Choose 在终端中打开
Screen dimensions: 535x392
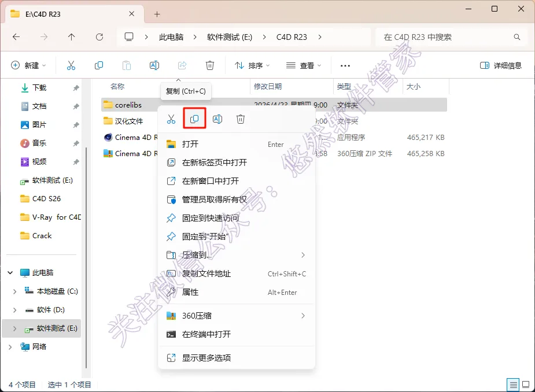237,334
